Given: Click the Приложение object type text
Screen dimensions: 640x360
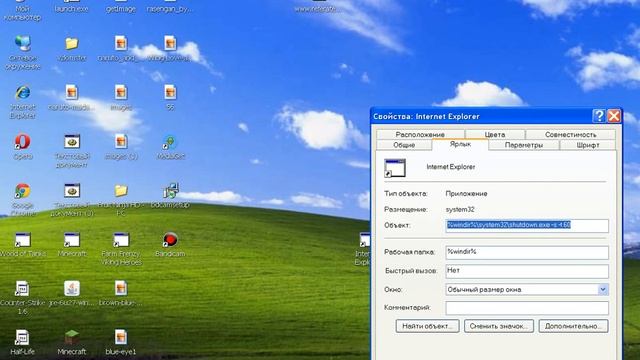Looking at the screenshot, I should [466, 194].
